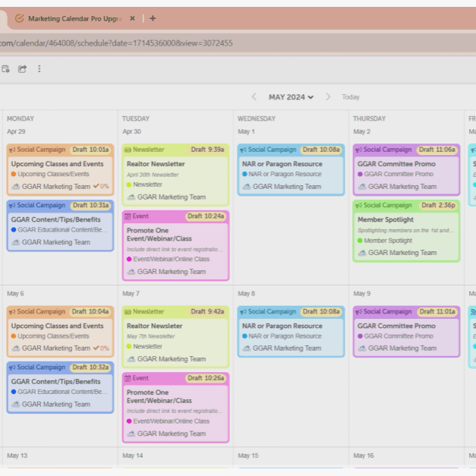Open a new browser tab with plus
The height and width of the screenshot is (476, 476).
pos(153,18)
